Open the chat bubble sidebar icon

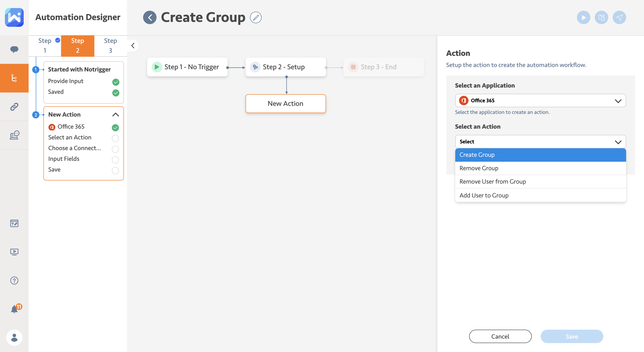14,49
